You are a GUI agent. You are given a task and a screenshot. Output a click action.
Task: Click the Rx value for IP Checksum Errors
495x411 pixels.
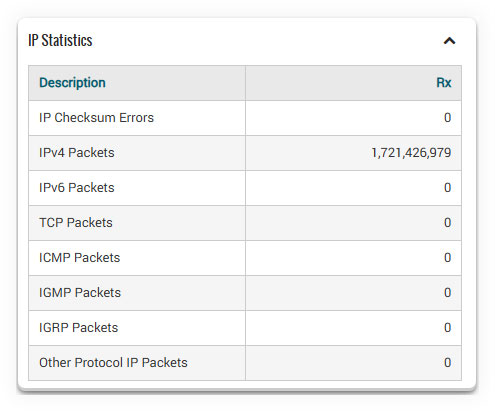447,118
